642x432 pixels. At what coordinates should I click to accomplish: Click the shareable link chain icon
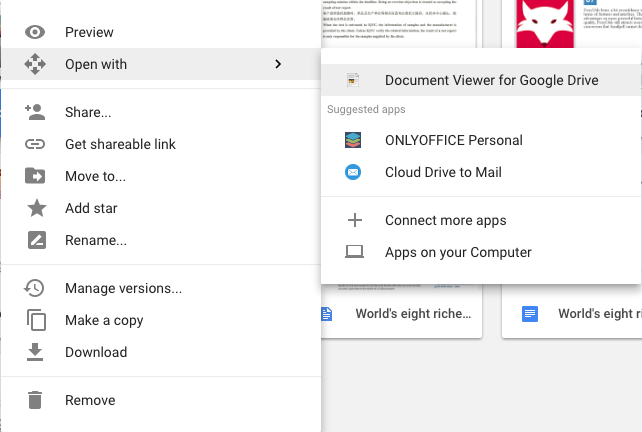click(x=35, y=144)
